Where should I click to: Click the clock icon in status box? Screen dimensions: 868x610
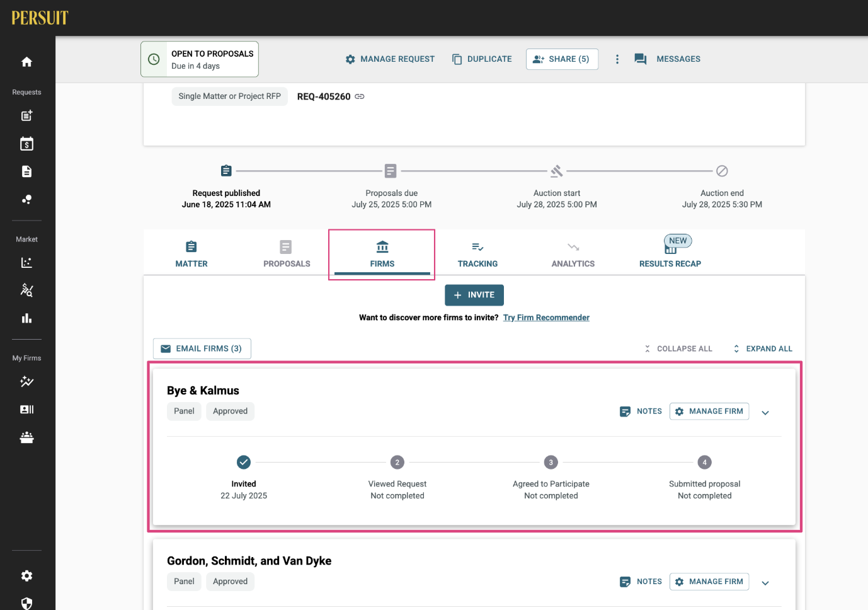tap(154, 59)
